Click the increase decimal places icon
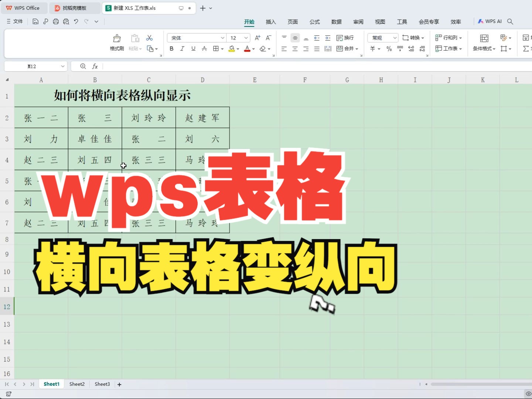 tap(411, 48)
